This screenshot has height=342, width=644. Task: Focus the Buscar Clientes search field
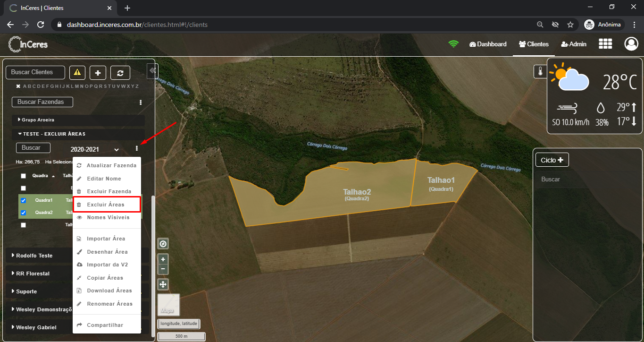coord(35,72)
